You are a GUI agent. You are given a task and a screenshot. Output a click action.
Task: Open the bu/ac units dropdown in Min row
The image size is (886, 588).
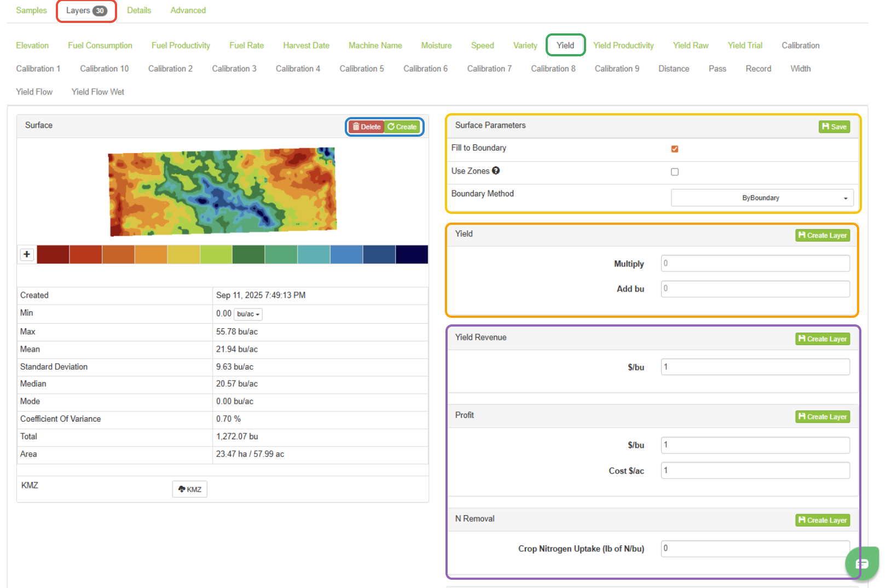pos(248,314)
